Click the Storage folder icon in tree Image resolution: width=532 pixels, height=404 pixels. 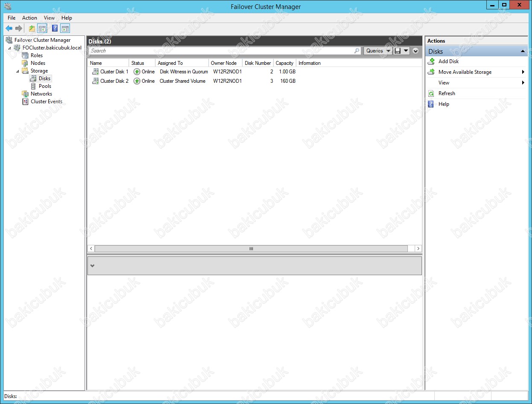pos(25,71)
